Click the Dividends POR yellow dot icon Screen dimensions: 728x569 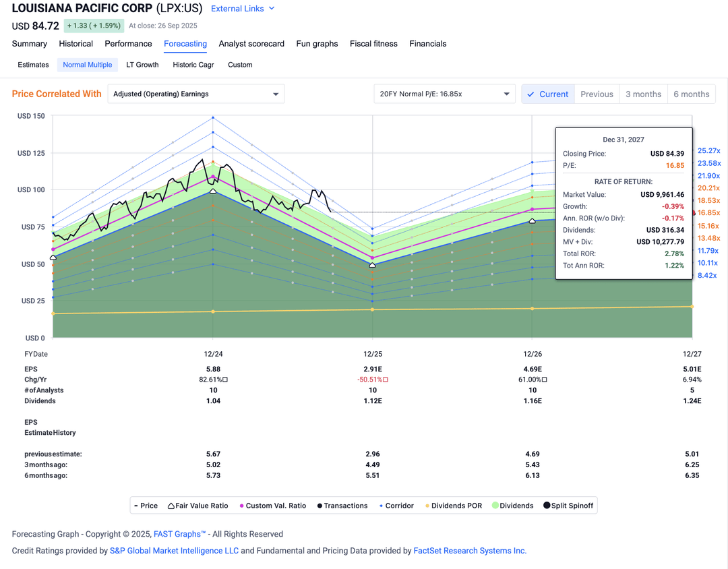coord(427,505)
